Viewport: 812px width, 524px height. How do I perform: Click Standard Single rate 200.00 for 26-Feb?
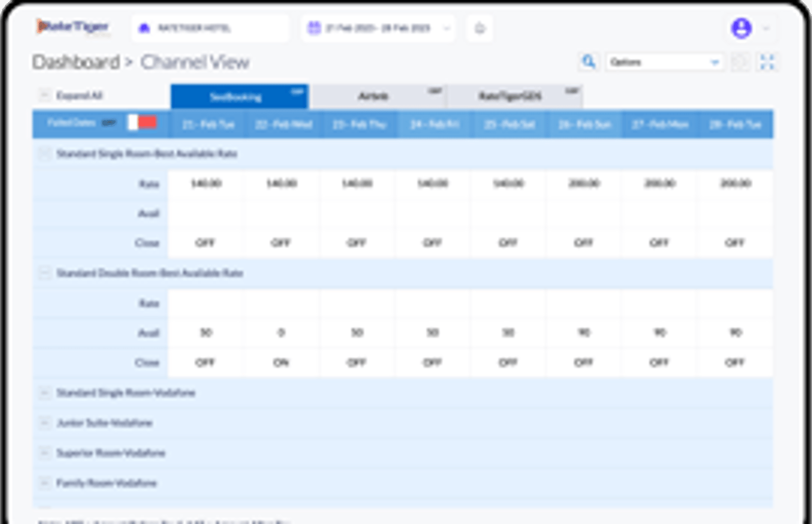[584, 183]
